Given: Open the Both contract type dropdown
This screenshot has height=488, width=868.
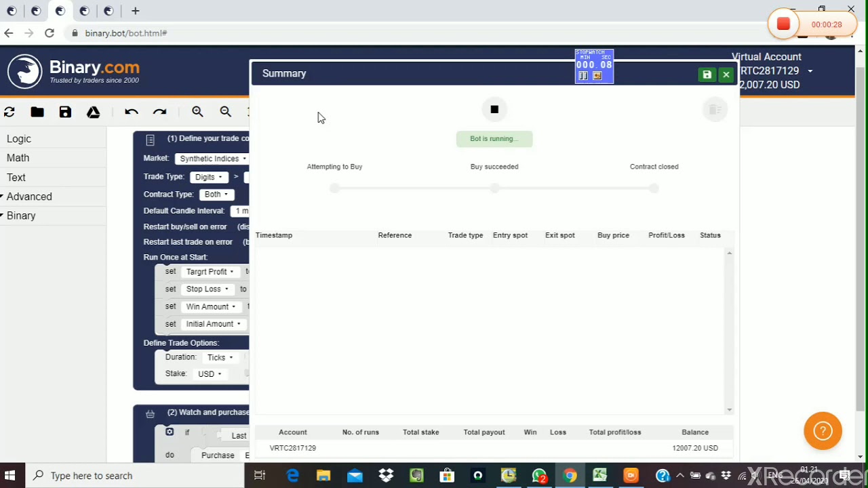Looking at the screenshot, I should pos(216,195).
